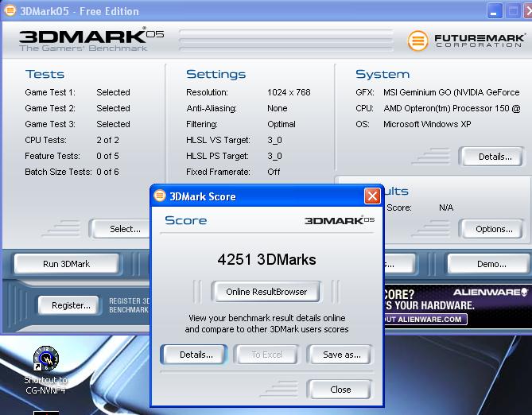532x415 pixels.
Task: Click the 3DMark05 title bar app icon
Action: point(10,10)
